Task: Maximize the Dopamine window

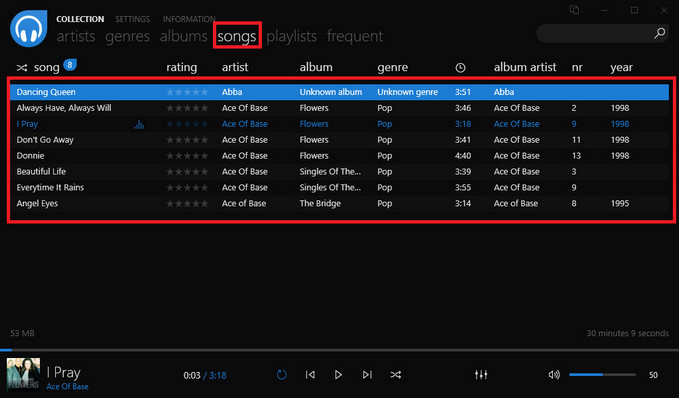Action: coord(634,10)
